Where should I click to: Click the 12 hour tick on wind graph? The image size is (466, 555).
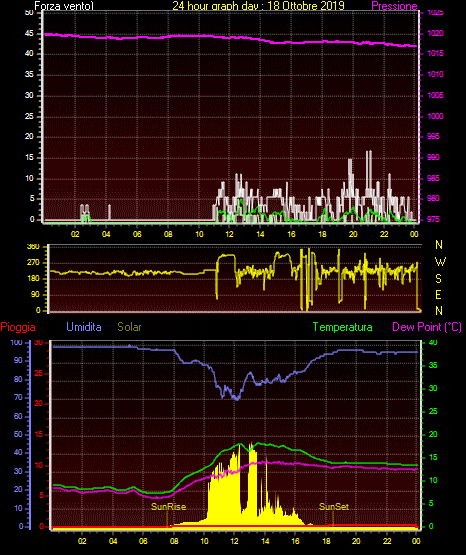[x=229, y=234]
